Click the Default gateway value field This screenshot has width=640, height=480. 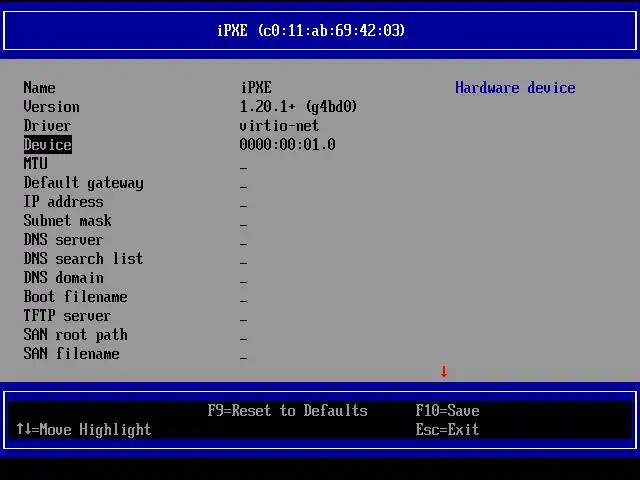point(244,187)
